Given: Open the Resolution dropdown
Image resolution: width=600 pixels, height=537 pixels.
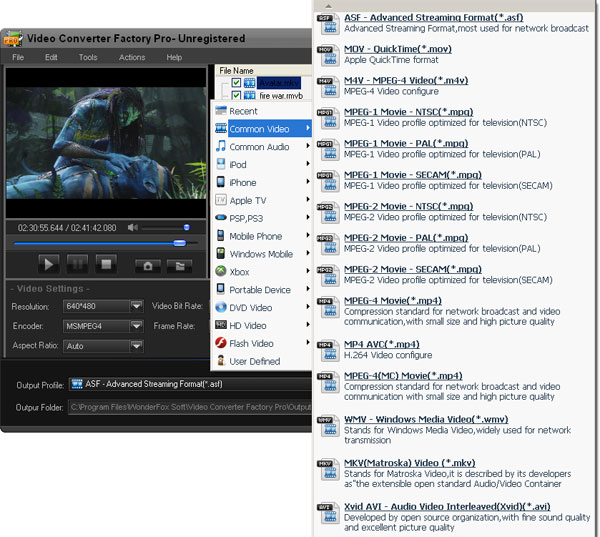Looking at the screenshot, I should coord(136,305).
